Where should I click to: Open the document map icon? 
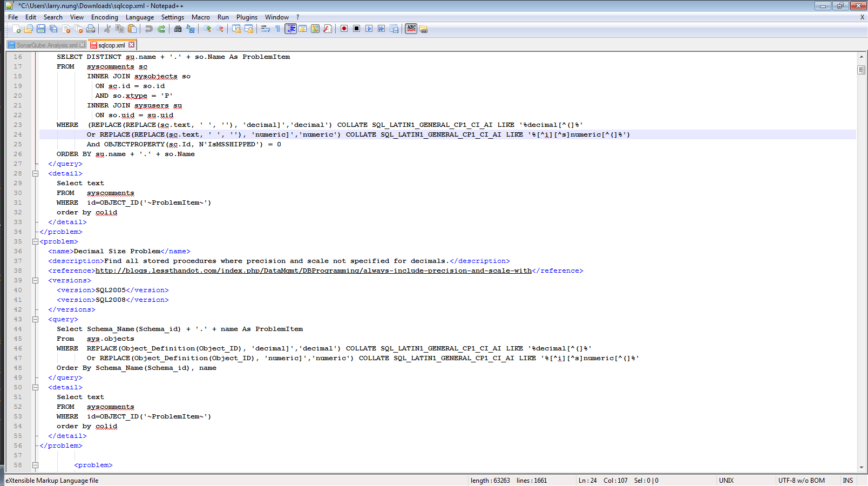tap(315, 29)
